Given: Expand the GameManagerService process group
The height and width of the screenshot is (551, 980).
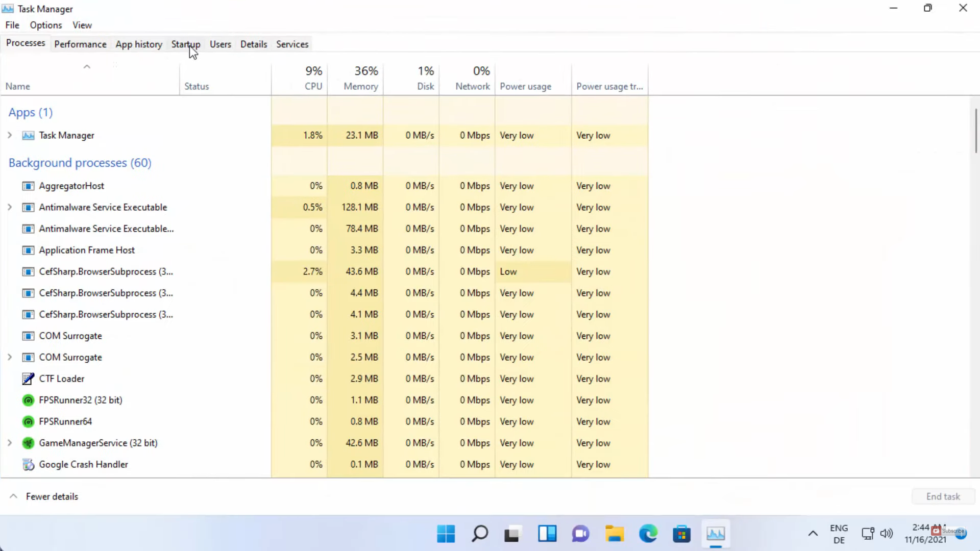Looking at the screenshot, I should tap(10, 443).
